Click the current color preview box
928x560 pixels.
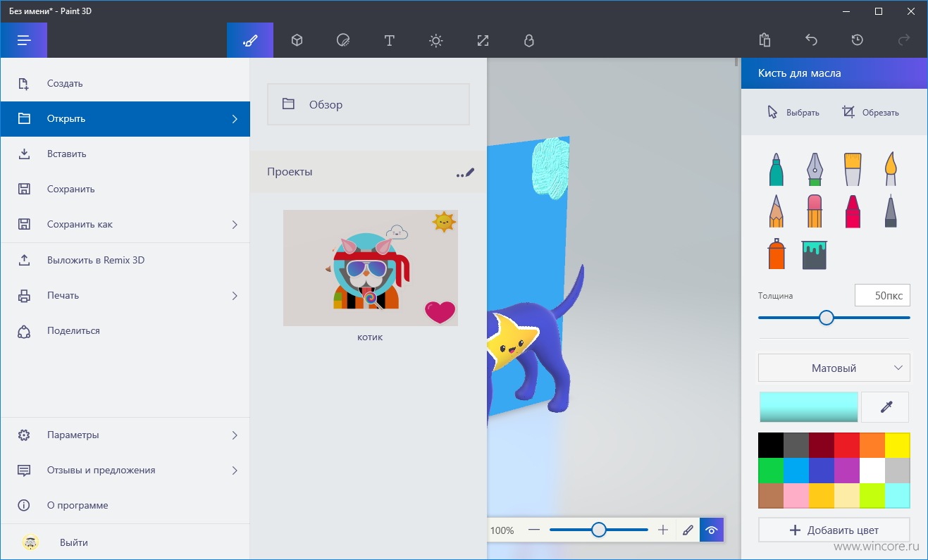(809, 407)
